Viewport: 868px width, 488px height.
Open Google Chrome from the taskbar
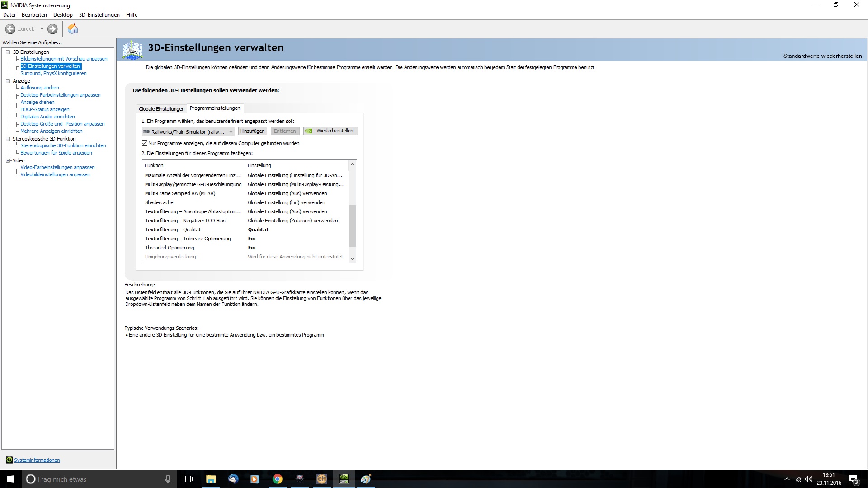(278, 479)
